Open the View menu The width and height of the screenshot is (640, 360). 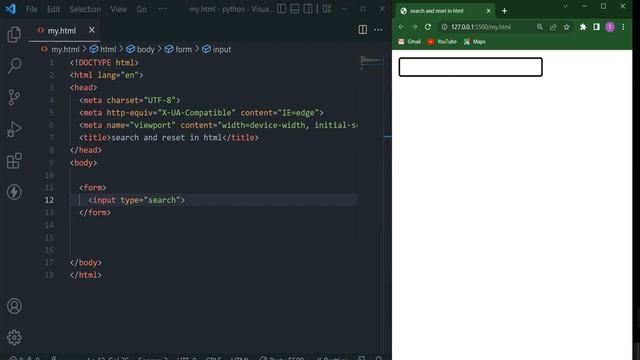118,9
